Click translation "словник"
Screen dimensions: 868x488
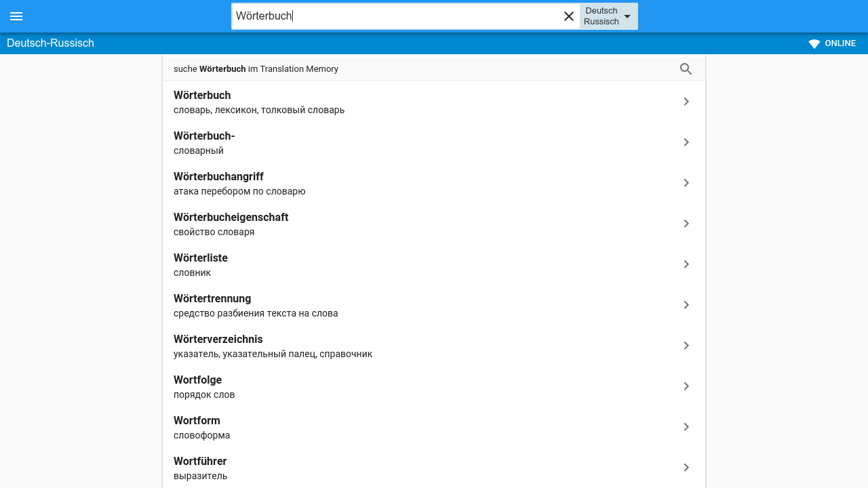click(193, 272)
